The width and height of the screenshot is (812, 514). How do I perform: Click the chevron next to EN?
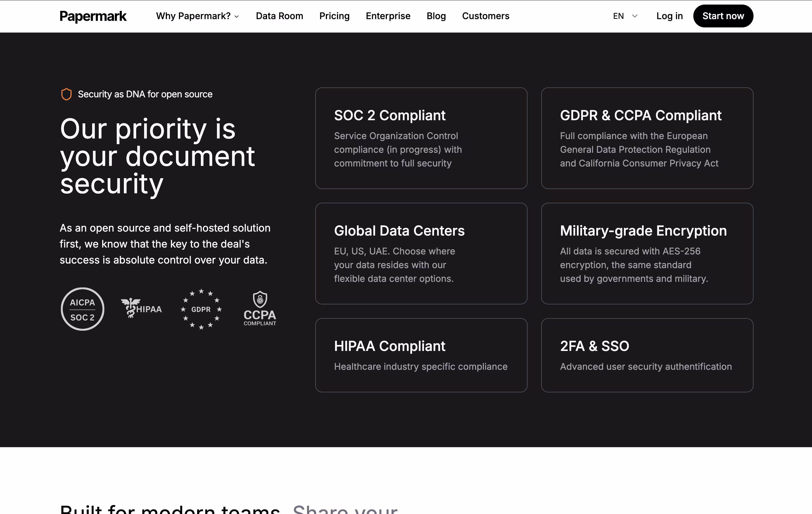[635, 16]
